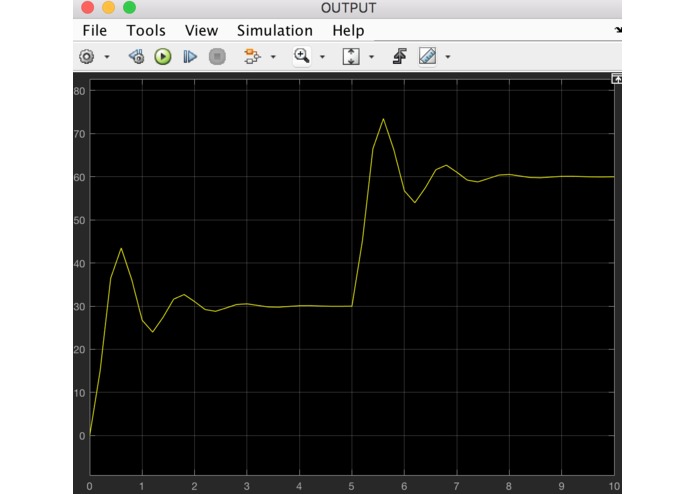Click the green full-screen window button
The width and height of the screenshot is (695, 494).
tap(129, 8)
